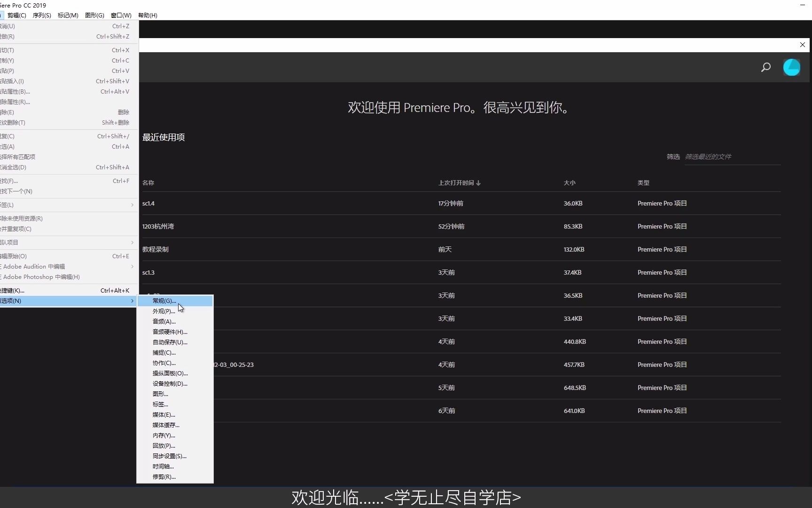
Task: Open 操纵面板(O)... preferences entry
Action: (175, 373)
